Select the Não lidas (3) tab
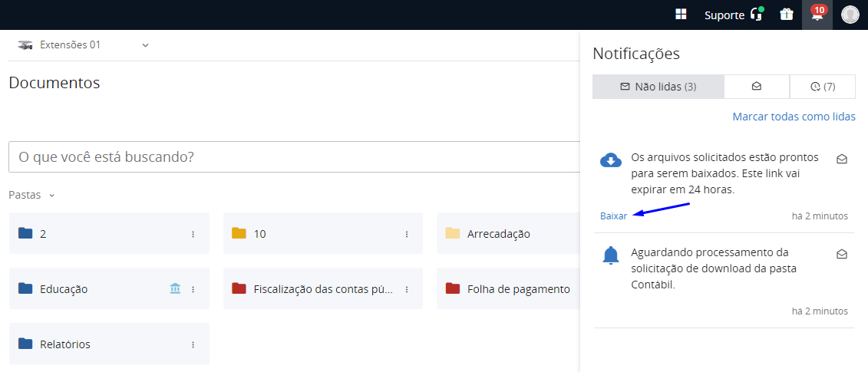Screen dimensions: 868x372 [658, 87]
